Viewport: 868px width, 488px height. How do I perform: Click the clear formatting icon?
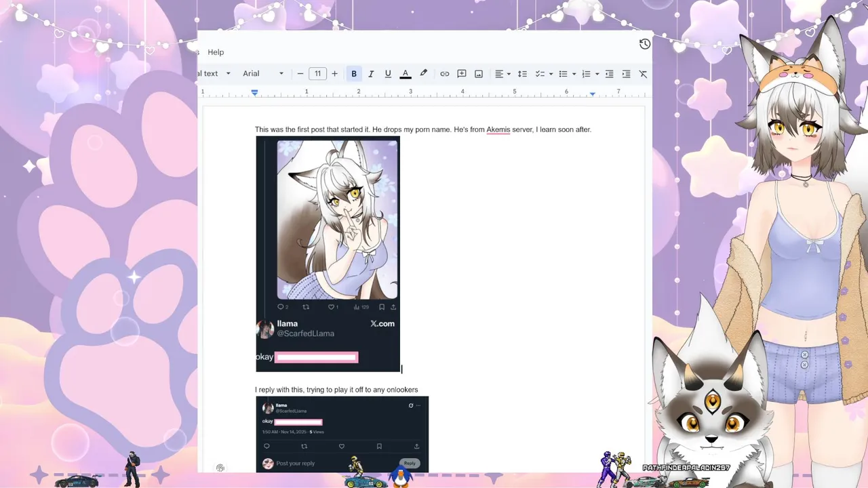(x=644, y=74)
